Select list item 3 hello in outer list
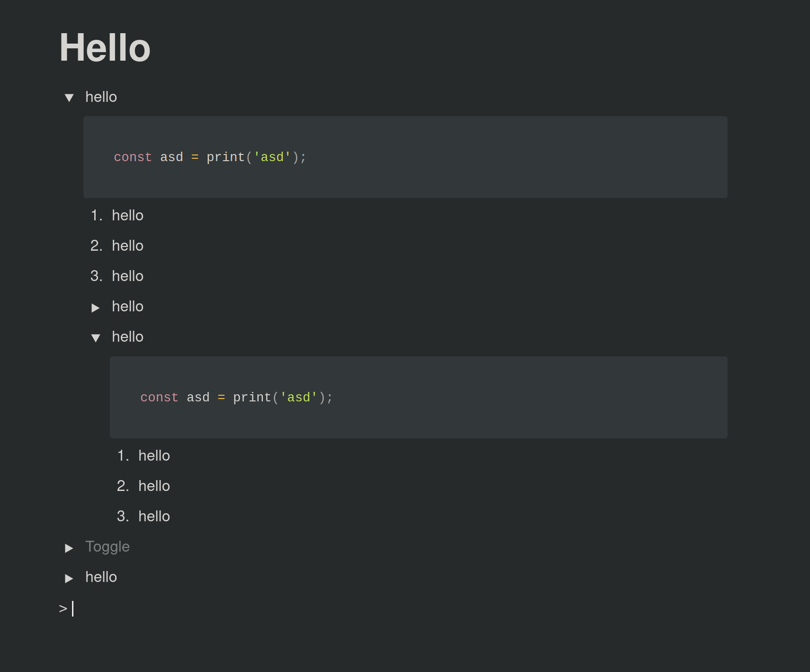The width and height of the screenshot is (810, 672). point(127,276)
